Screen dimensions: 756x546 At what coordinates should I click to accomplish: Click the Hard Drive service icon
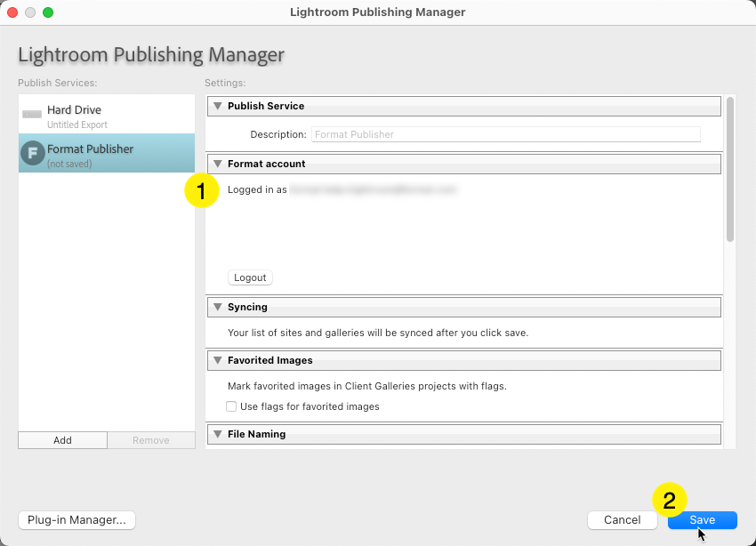(32, 114)
